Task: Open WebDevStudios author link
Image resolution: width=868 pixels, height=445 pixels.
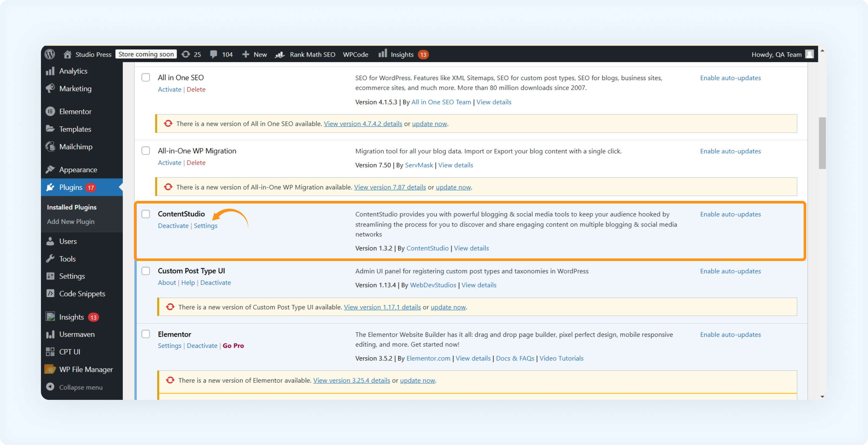Action: click(x=433, y=285)
